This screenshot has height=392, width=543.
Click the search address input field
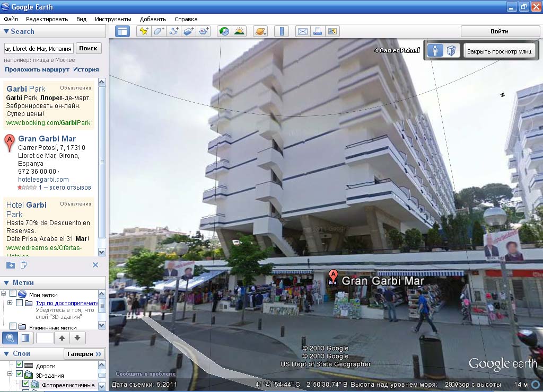(39, 48)
